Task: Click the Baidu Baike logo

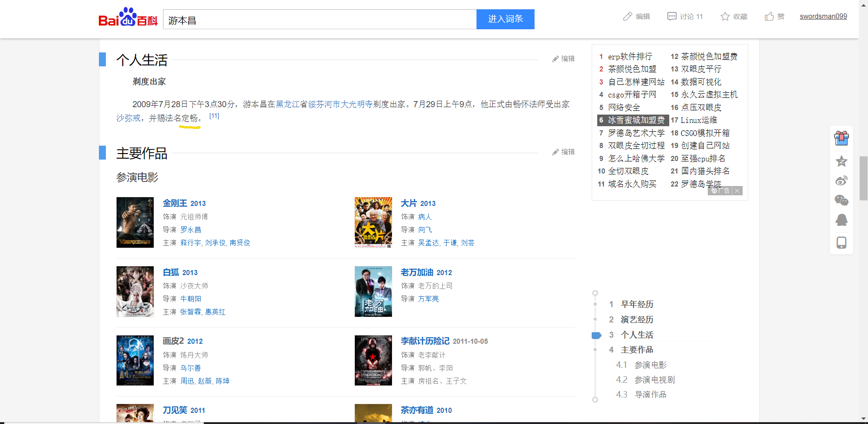Action: pyautogui.click(x=128, y=18)
